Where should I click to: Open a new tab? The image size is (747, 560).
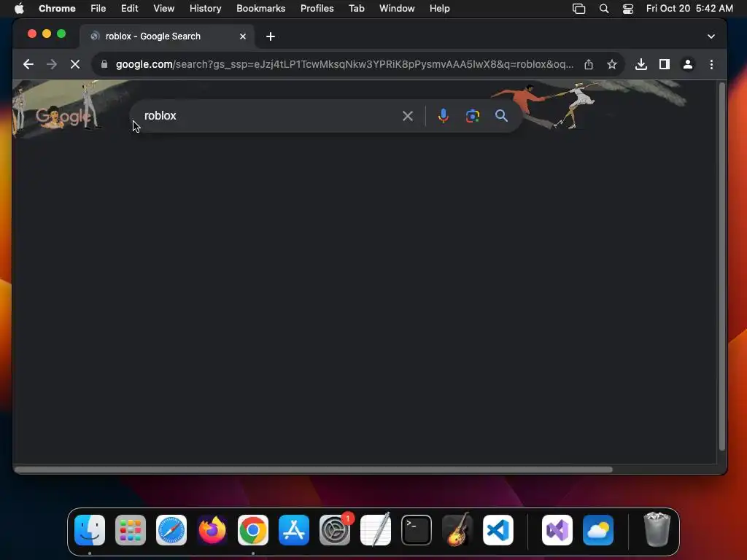tap(271, 36)
